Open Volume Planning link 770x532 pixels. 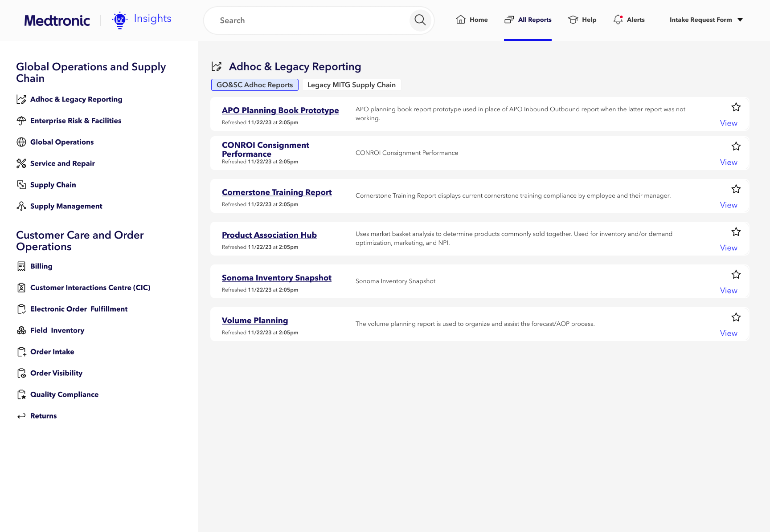pos(255,321)
